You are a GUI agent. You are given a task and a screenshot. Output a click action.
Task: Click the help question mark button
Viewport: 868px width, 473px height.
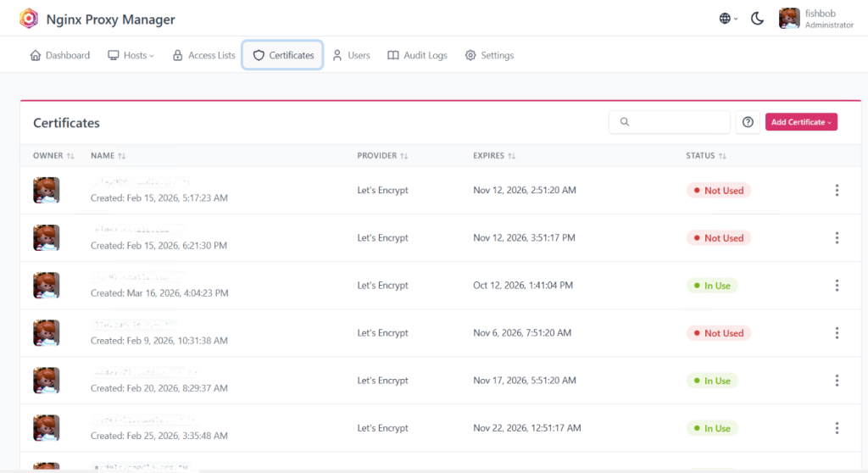748,122
